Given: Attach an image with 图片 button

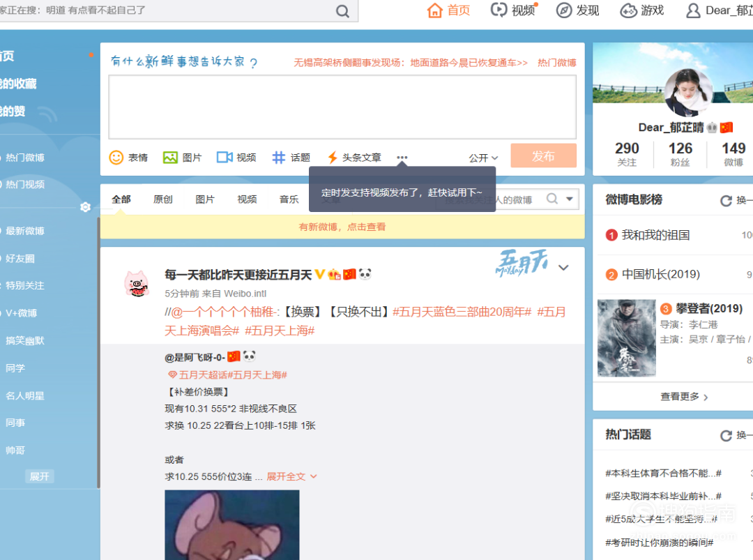Looking at the screenshot, I should [x=183, y=158].
